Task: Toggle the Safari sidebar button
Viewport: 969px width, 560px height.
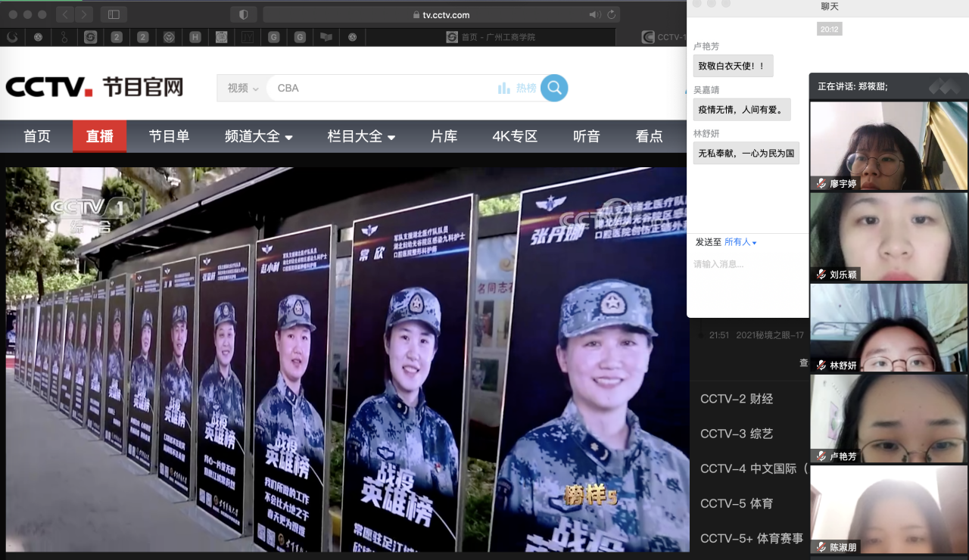Action: (114, 14)
